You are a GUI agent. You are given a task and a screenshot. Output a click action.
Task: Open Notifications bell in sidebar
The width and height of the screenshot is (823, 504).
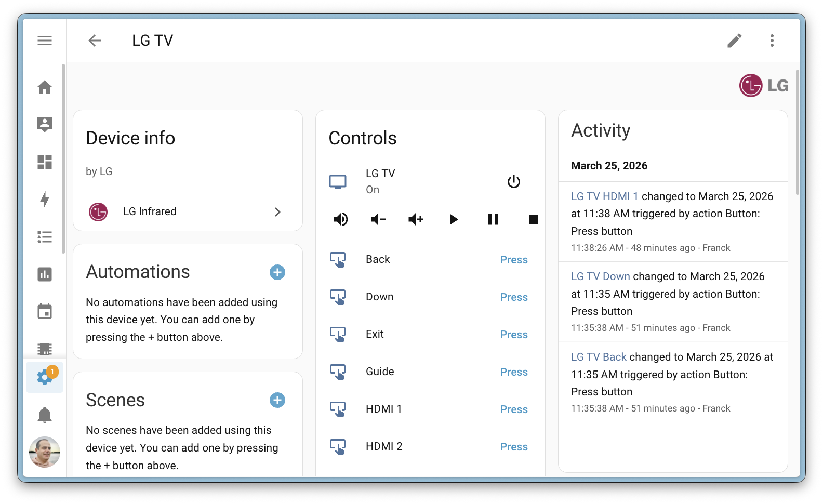(x=45, y=415)
